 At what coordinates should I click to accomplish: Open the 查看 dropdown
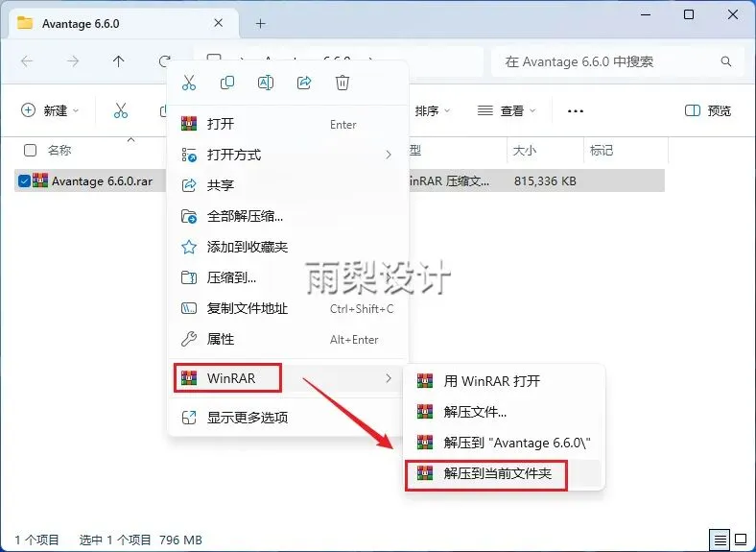(507, 111)
